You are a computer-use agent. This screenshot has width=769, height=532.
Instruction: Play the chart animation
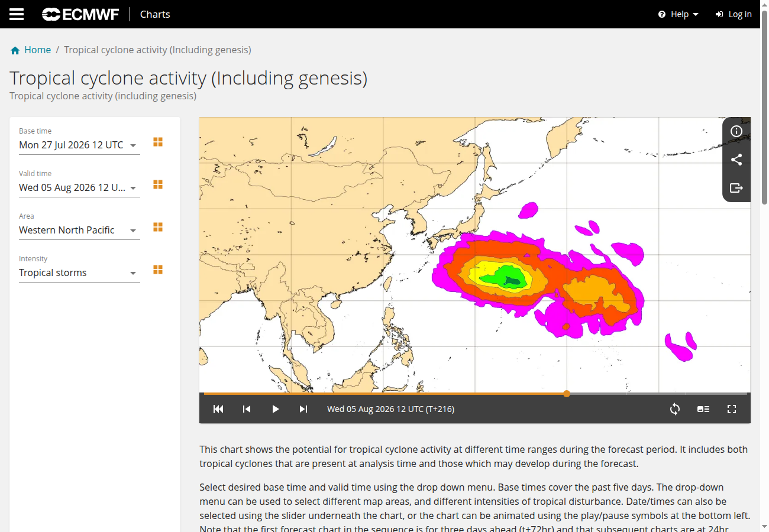pos(275,409)
